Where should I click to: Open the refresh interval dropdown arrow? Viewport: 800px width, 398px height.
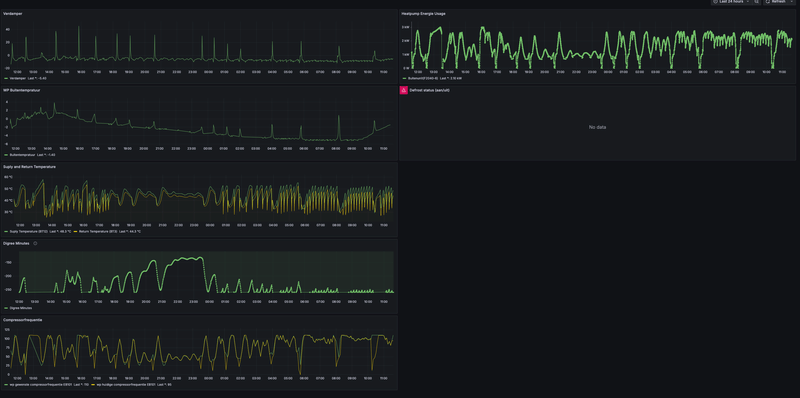[x=793, y=2]
